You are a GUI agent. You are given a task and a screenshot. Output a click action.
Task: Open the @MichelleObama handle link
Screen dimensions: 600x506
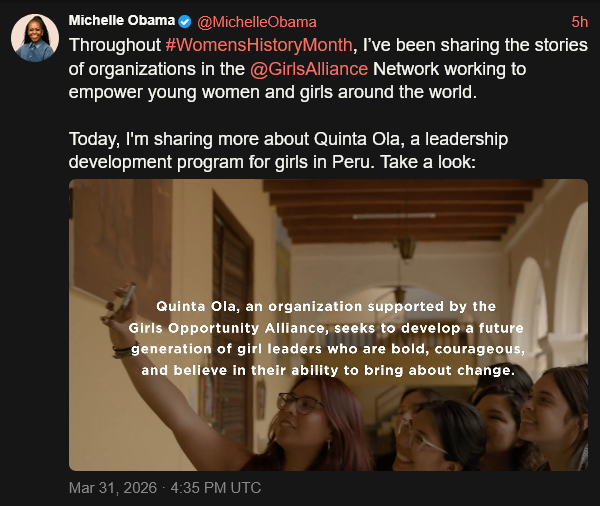click(x=256, y=22)
